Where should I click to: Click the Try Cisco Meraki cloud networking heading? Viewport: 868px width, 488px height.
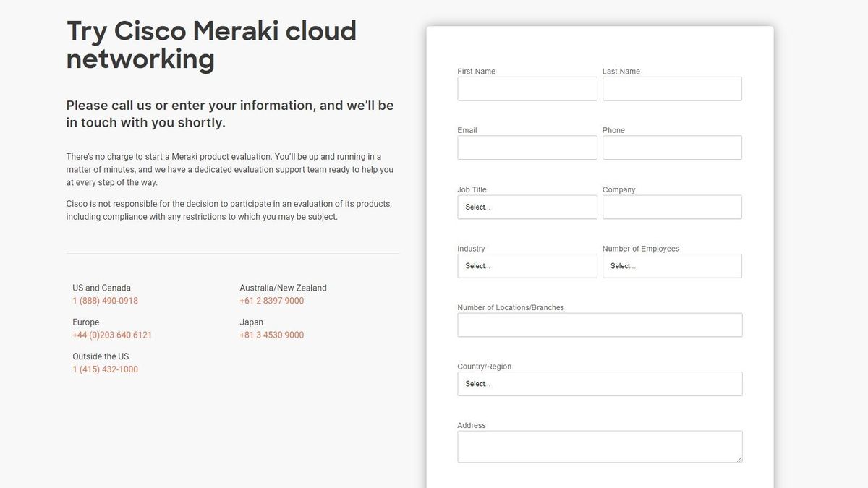point(211,44)
